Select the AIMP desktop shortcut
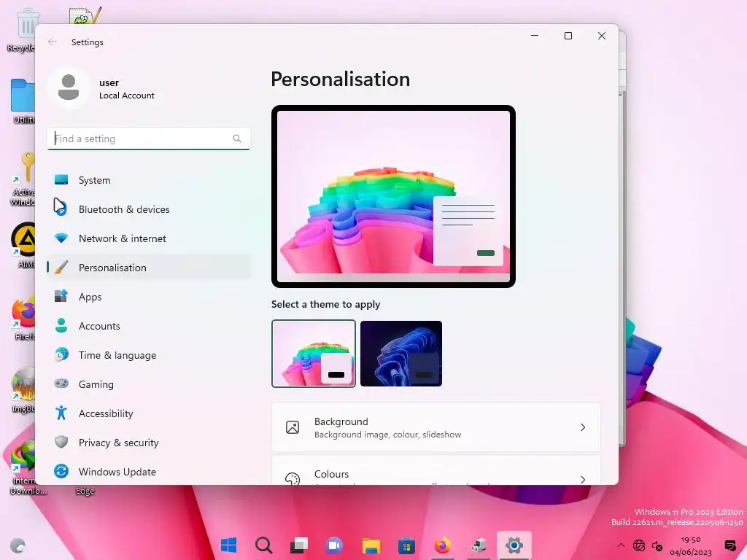The height and width of the screenshot is (560, 747). pyautogui.click(x=23, y=245)
